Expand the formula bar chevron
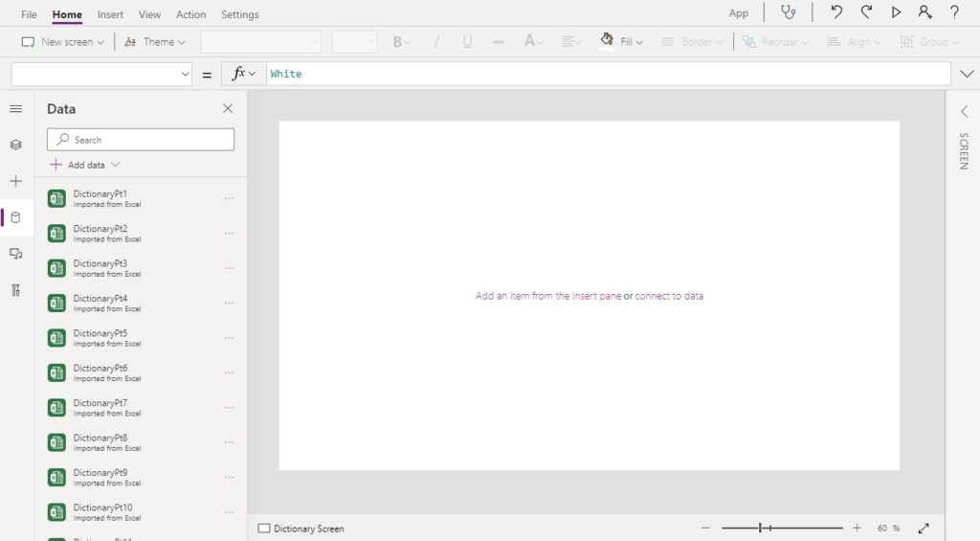This screenshot has height=541, width=980. (x=967, y=74)
